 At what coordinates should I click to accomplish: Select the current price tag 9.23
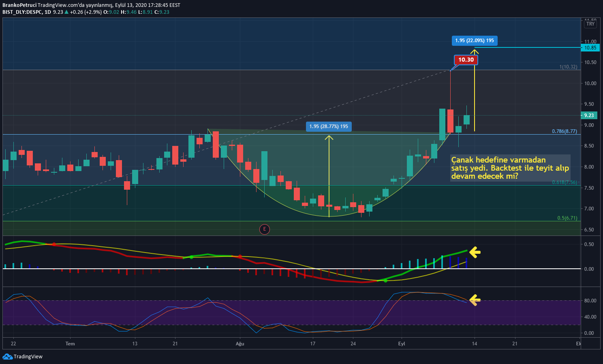pos(589,116)
